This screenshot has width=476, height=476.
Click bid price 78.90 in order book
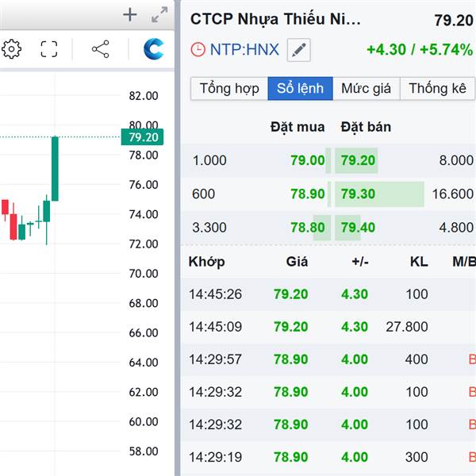(x=308, y=194)
